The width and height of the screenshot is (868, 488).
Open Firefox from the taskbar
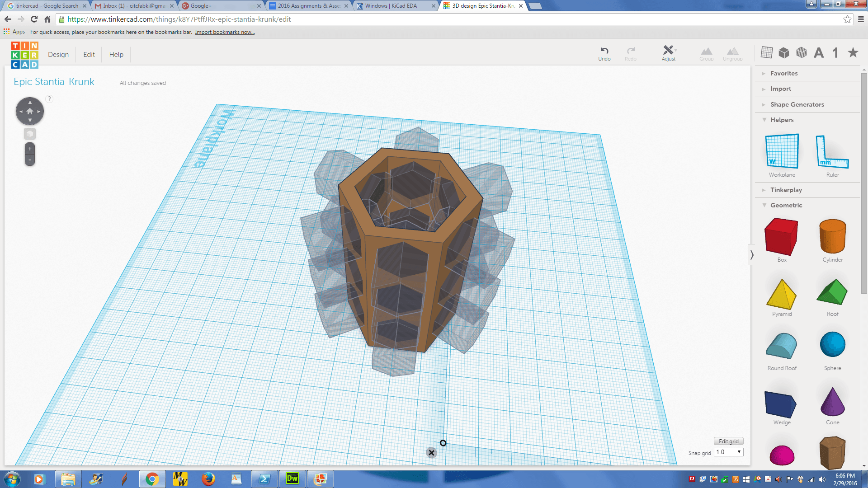[208, 479]
